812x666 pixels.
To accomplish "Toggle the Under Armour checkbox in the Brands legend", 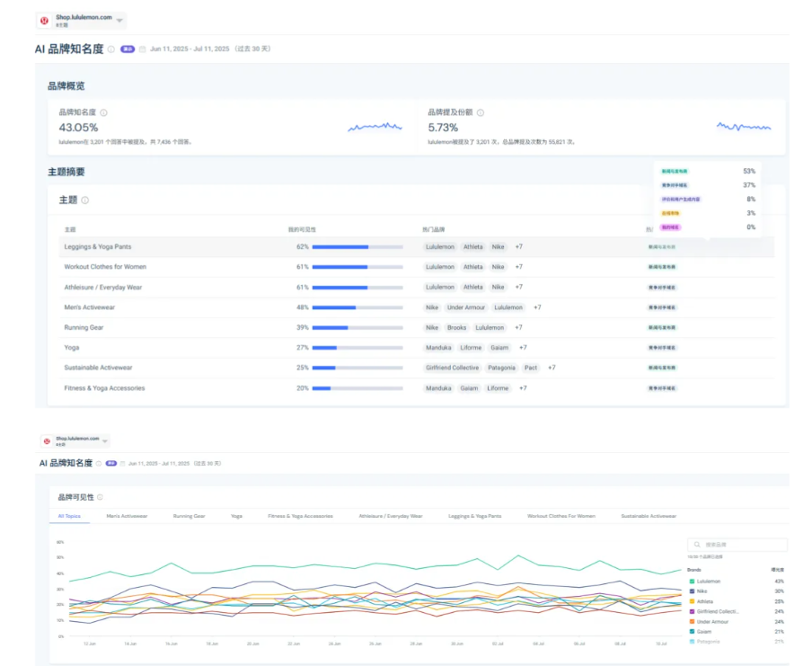I will 692,621.
